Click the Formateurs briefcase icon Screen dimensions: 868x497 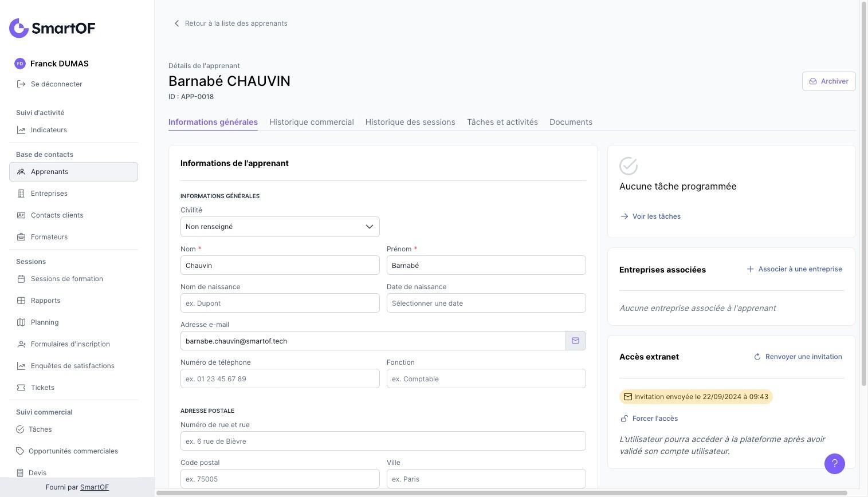tap(21, 237)
